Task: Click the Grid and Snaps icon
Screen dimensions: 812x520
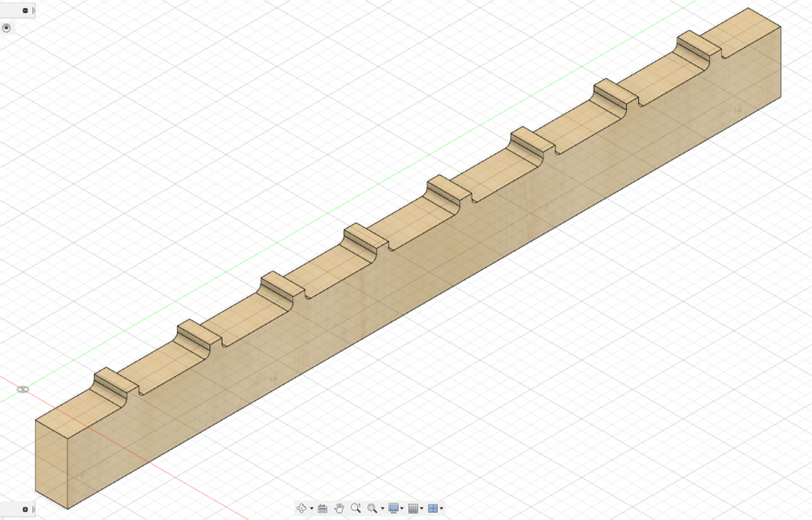Action: (413, 509)
